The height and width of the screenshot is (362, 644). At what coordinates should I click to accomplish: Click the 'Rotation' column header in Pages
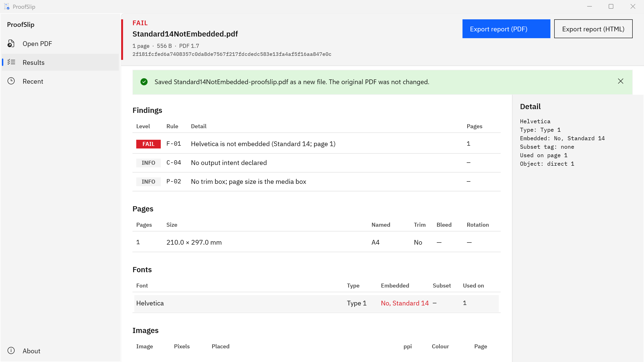coord(478,225)
